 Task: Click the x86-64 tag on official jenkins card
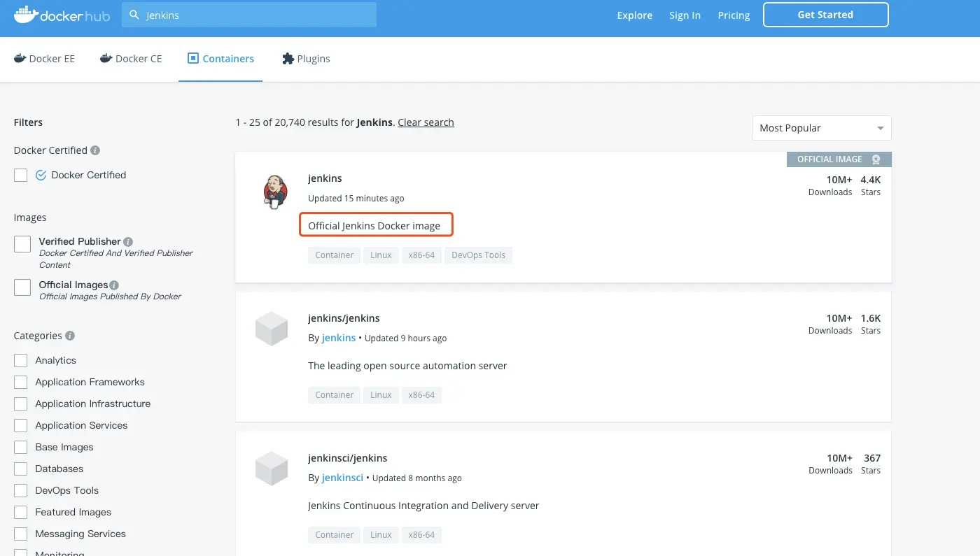coord(422,255)
